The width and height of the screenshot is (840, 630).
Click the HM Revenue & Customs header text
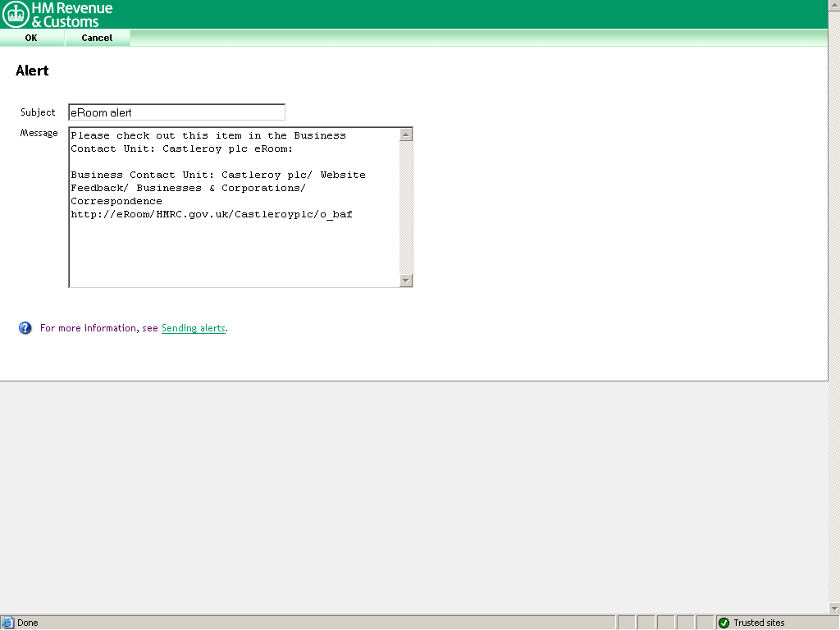tap(72, 15)
